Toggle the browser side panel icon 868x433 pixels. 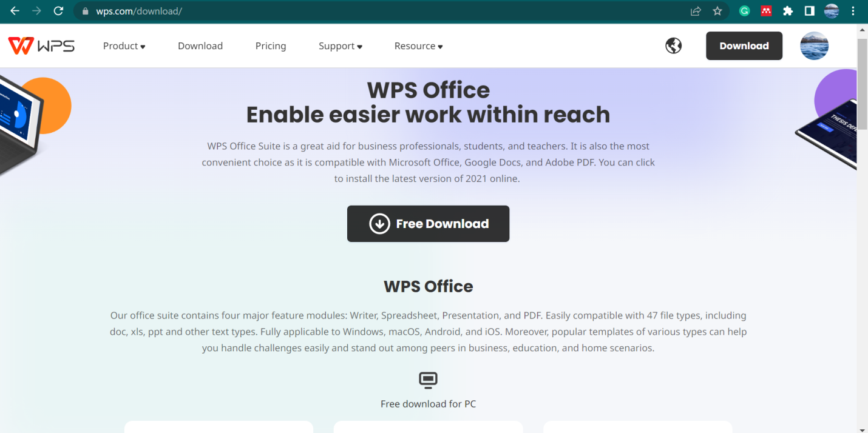pyautogui.click(x=809, y=11)
